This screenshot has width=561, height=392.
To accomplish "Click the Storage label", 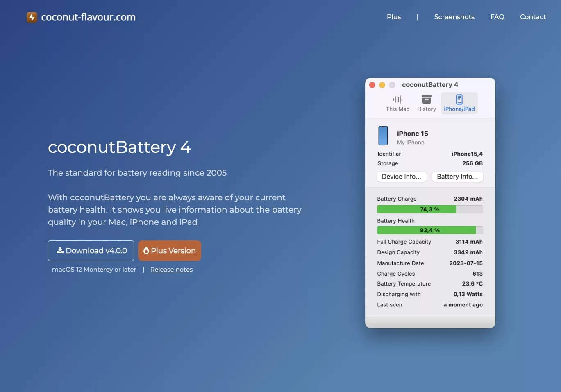I will [x=388, y=163].
